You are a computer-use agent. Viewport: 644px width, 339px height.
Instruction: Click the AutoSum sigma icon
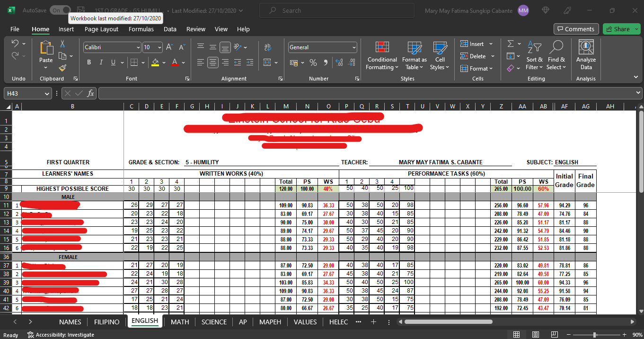click(511, 44)
